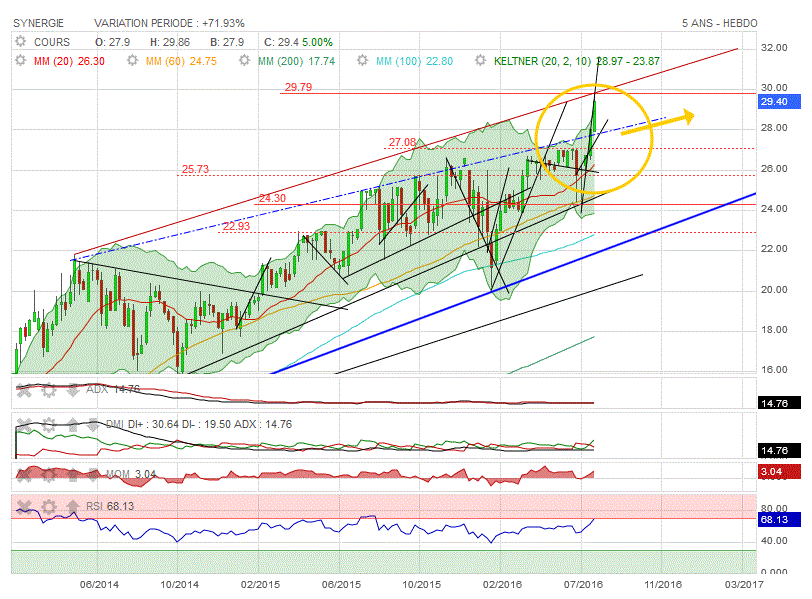The image size is (812, 599).
Task: Move the DMI panel down
Action: [93, 425]
